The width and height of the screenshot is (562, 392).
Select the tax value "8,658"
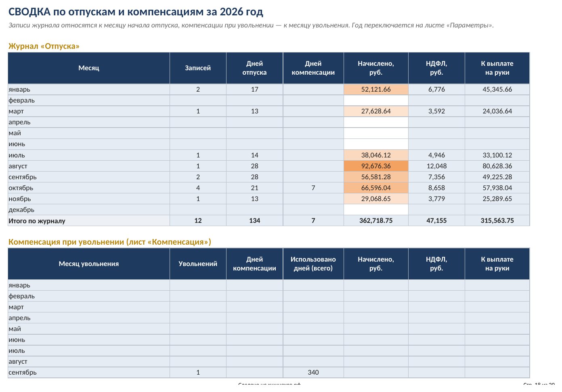point(436,188)
